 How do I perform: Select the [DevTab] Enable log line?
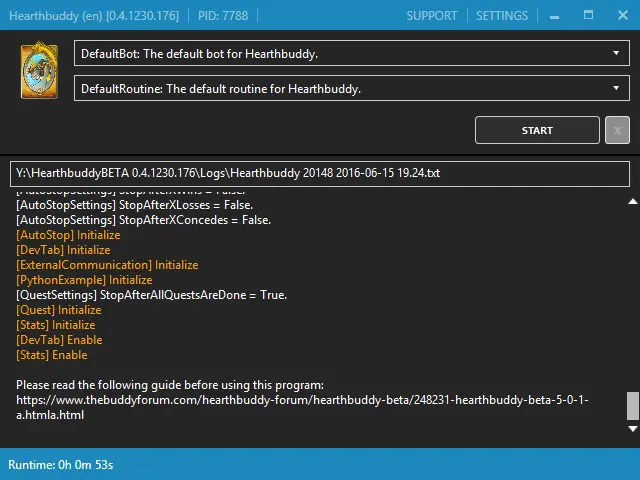(59, 340)
